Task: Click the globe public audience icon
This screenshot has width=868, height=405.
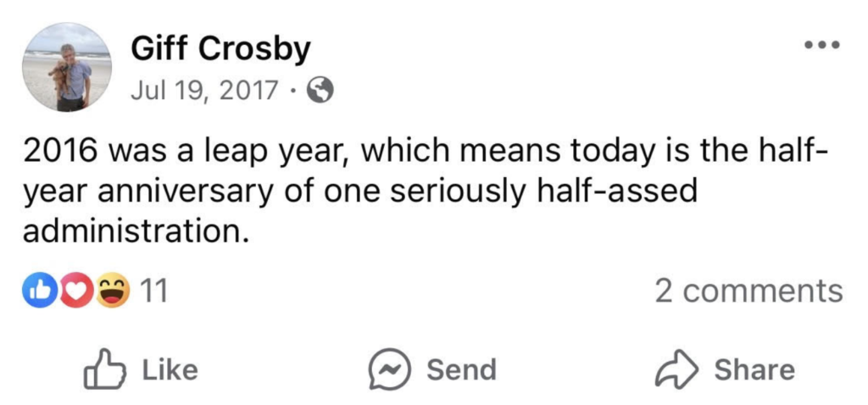Action: (319, 91)
